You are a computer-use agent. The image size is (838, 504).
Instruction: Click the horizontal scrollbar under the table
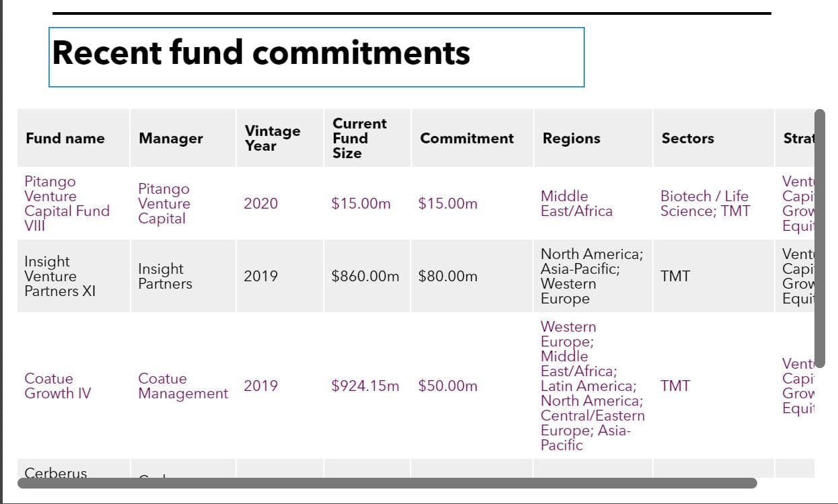[x=387, y=483]
